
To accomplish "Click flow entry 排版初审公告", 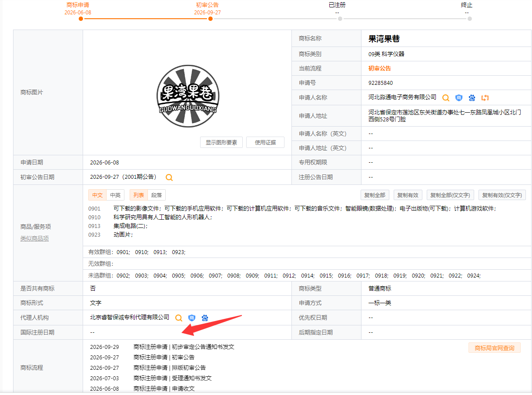I will click(x=189, y=368).
